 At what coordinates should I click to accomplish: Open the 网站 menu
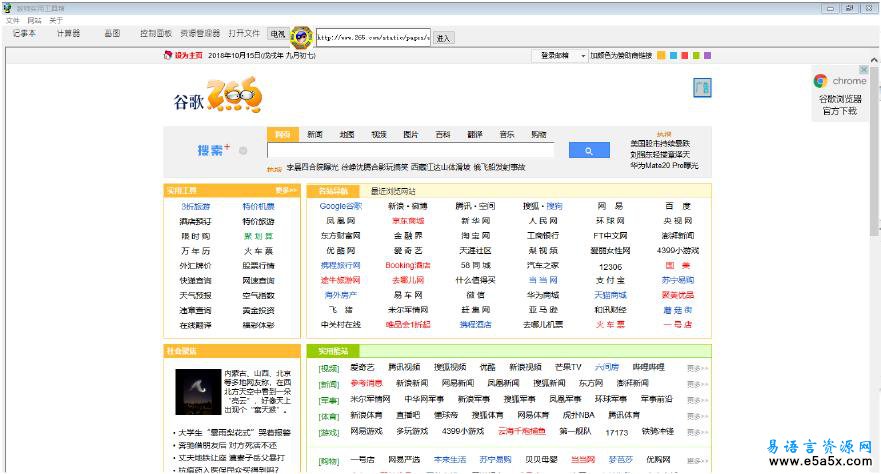pyautogui.click(x=34, y=20)
